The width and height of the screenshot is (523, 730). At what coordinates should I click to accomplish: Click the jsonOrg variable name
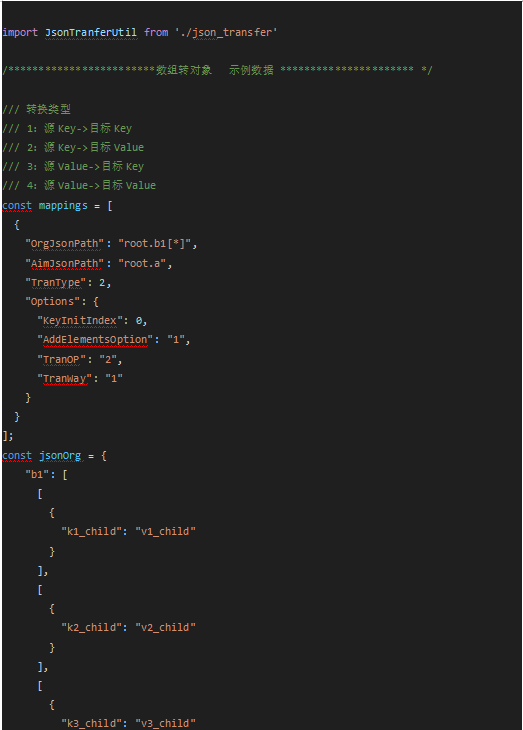click(60, 455)
